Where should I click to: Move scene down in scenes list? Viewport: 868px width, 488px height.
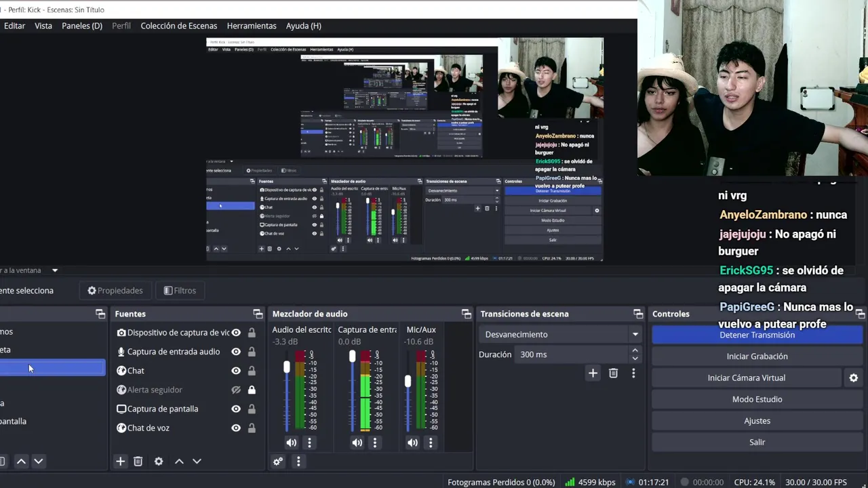coord(39,461)
